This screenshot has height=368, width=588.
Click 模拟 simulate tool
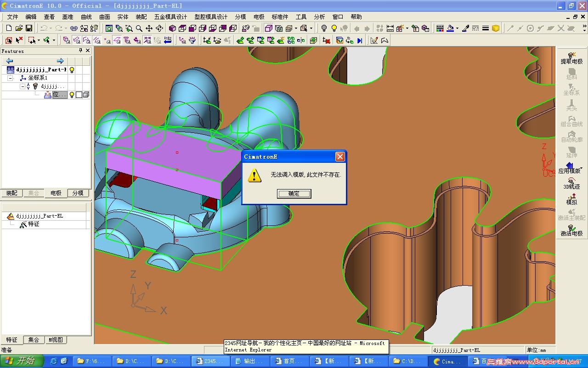click(x=571, y=199)
